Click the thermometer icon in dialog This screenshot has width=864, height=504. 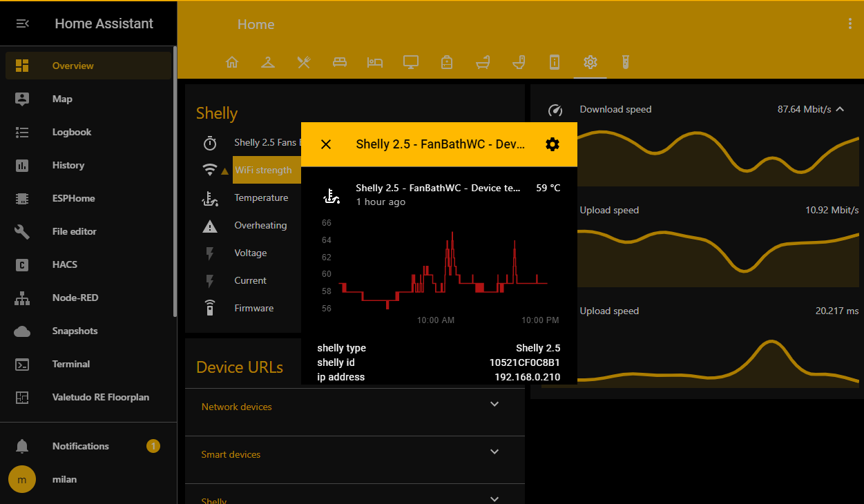(332, 195)
